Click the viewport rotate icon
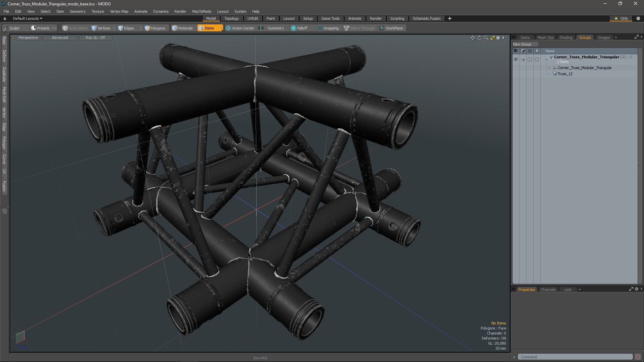Image resolution: width=644 pixels, height=362 pixels. 479,38
